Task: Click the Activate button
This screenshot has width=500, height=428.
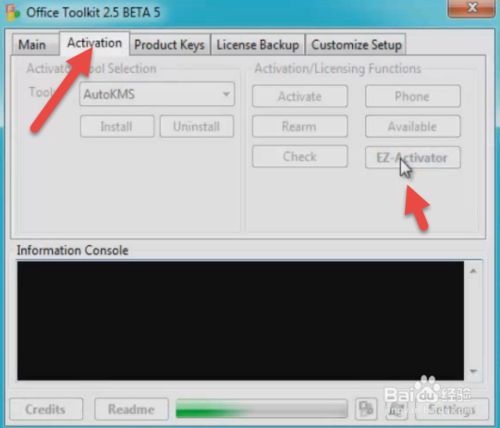Action: click(300, 96)
